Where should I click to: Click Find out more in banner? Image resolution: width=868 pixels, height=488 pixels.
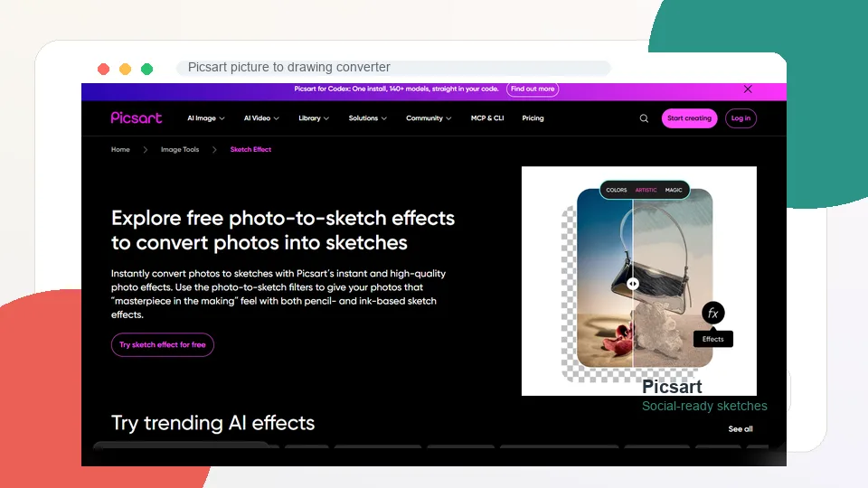pos(533,89)
